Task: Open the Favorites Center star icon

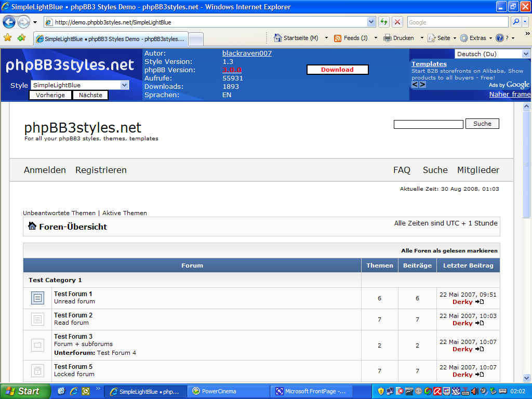Action: coord(7,37)
